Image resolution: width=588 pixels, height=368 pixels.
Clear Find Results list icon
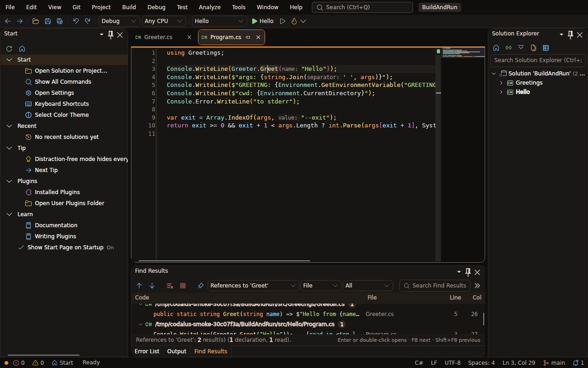pyautogui.click(x=170, y=286)
